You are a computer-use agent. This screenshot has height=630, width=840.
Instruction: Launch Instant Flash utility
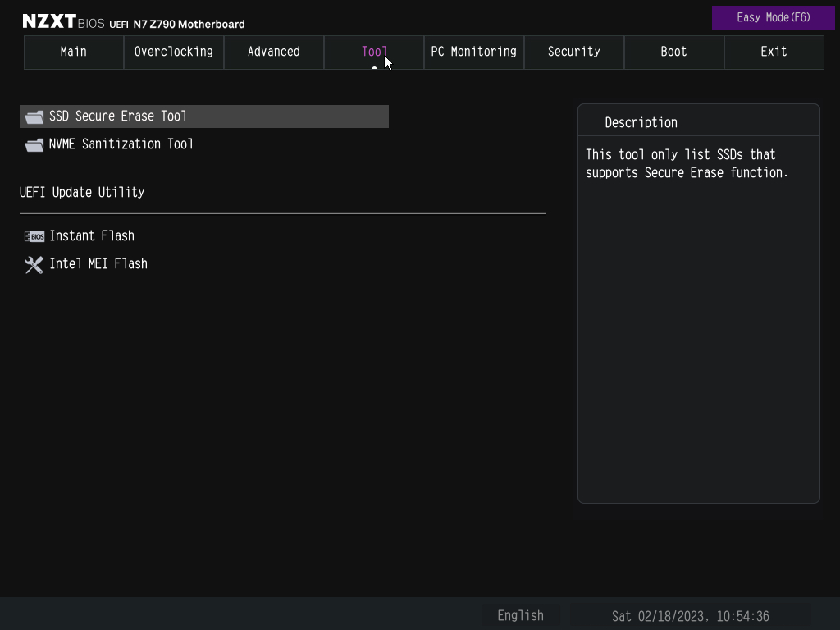click(92, 235)
